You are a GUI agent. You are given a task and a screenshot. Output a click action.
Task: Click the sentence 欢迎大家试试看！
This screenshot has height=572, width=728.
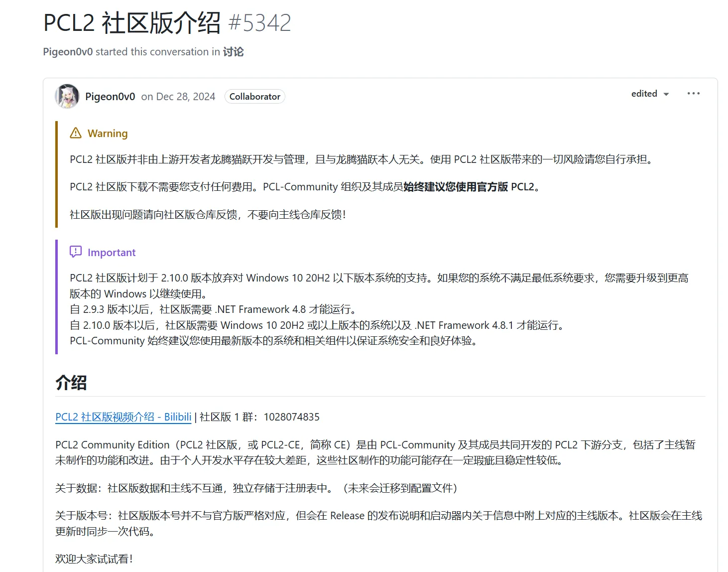pos(95,559)
